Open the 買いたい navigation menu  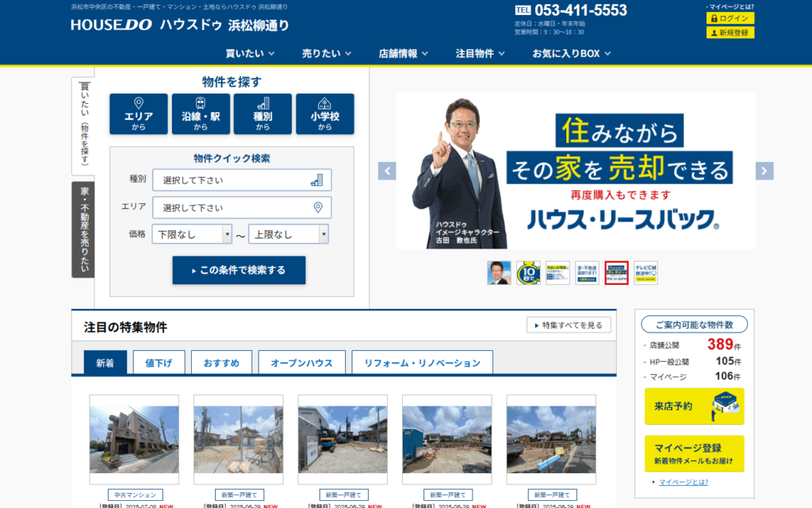tap(250, 53)
